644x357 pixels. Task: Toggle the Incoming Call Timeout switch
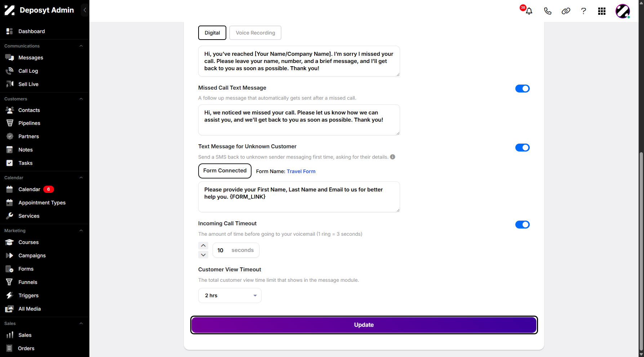pyautogui.click(x=522, y=225)
